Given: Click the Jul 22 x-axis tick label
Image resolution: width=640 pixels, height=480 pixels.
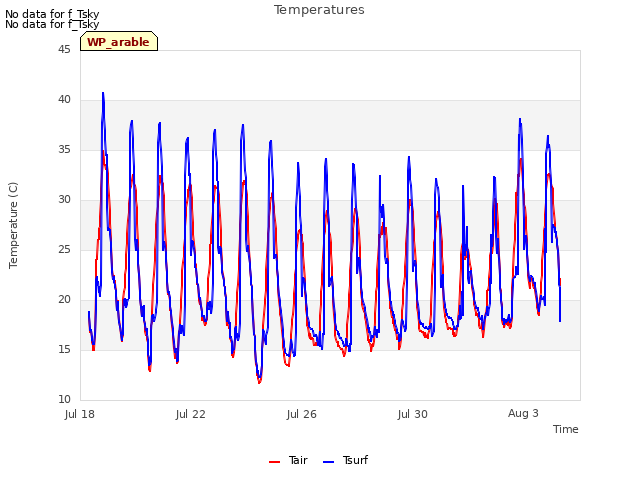Looking at the screenshot, I should (x=191, y=414).
